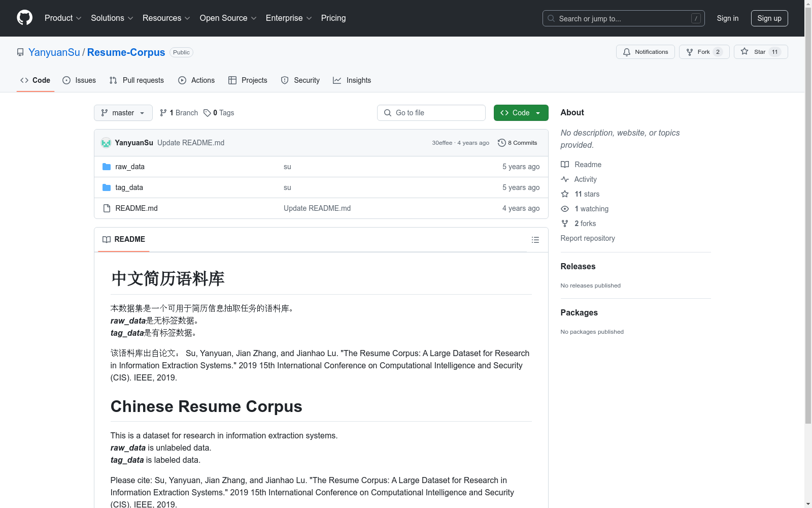Click the Pricing link

coord(333,18)
